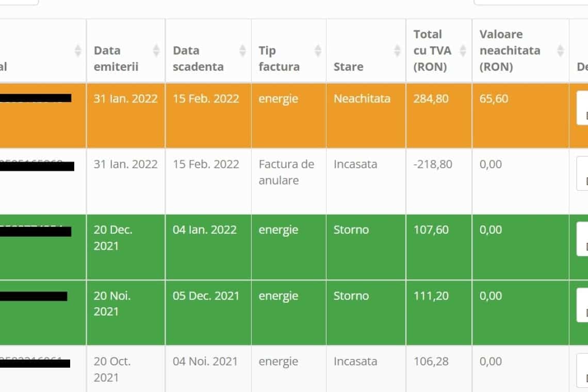Screen dimensions: 588x392
Task: Sort by Tip factura column arrows
Action: 318,51
